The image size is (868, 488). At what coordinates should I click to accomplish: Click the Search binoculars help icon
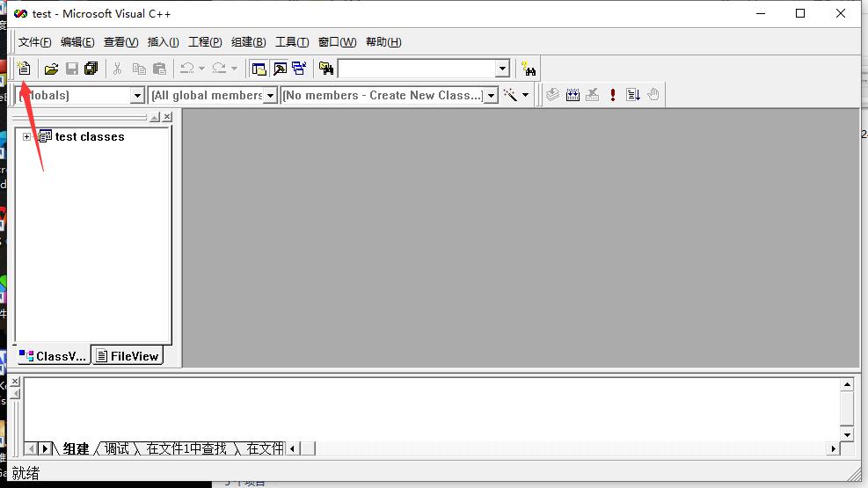[529, 69]
